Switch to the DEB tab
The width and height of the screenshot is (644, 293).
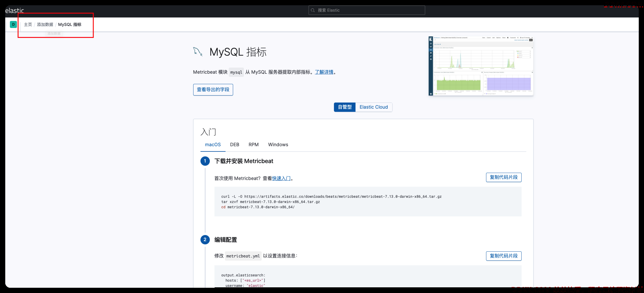234,145
